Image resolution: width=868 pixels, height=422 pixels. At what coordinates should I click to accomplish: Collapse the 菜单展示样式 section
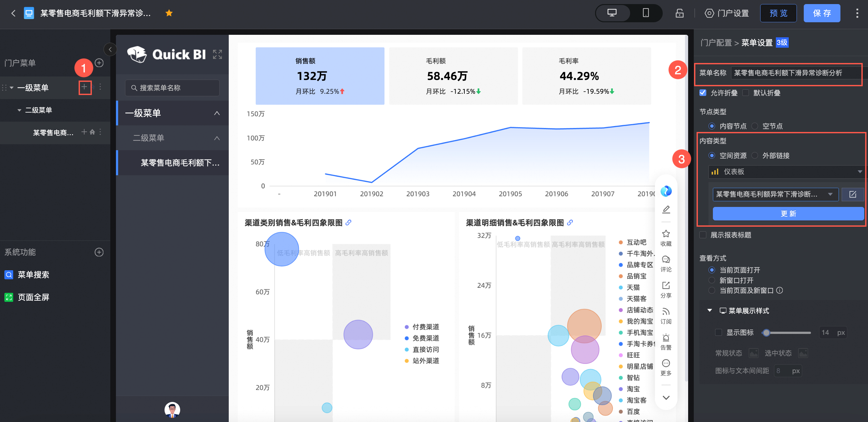coord(709,310)
